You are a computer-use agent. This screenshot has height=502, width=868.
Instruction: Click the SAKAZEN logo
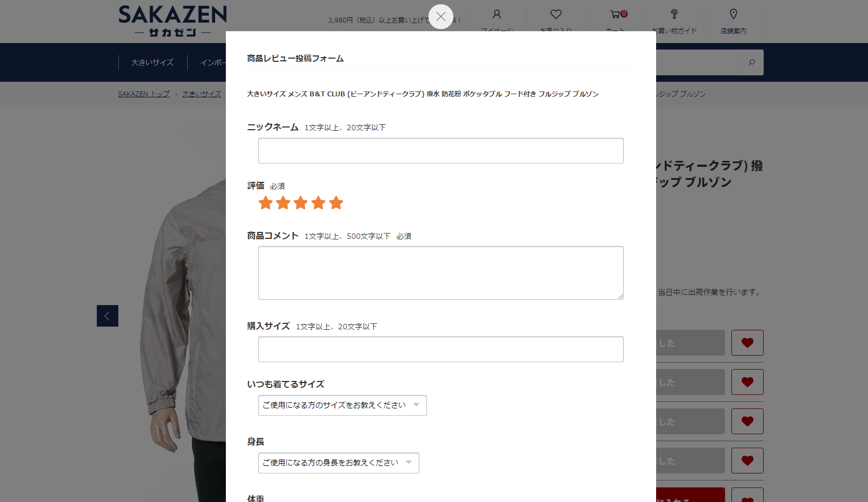tap(173, 22)
